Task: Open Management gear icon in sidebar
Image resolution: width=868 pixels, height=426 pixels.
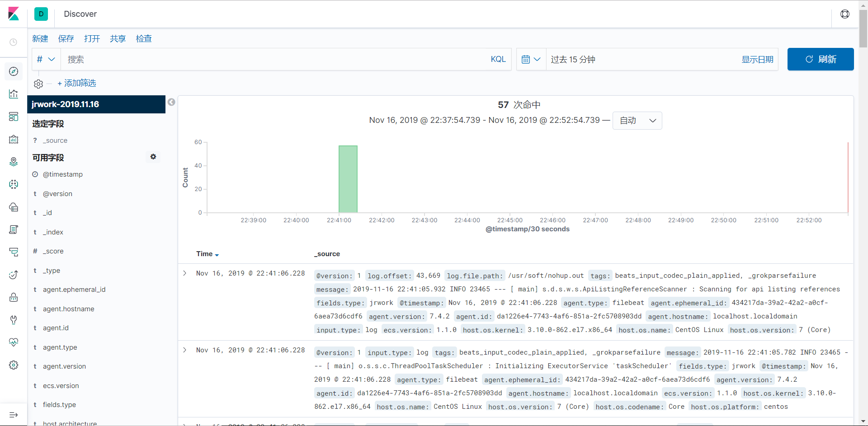Action: tap(14, 365)
